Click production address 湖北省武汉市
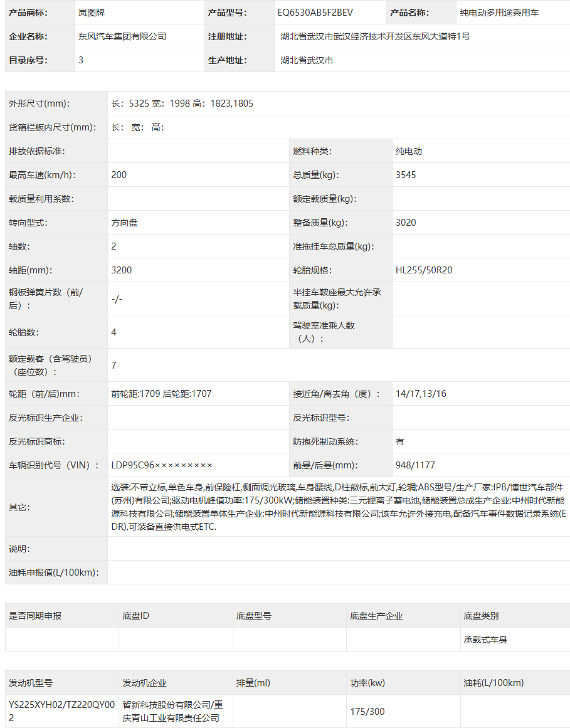The width and height of the screenshot is (570, 728). pyautogui.click(x=307, y=60)
